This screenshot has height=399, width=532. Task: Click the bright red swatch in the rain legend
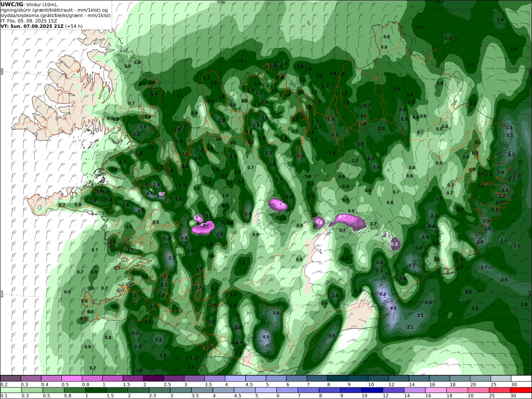tap(521, 390)
